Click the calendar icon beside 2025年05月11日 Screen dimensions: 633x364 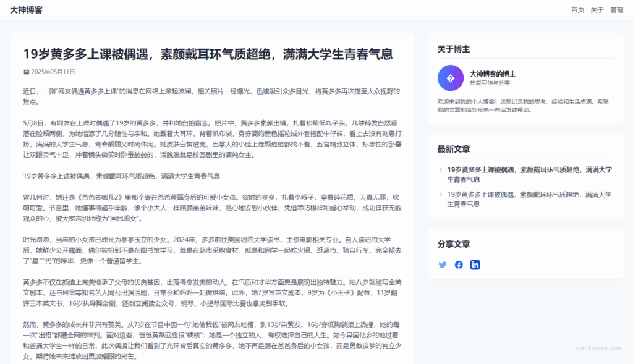click(26, 72)
